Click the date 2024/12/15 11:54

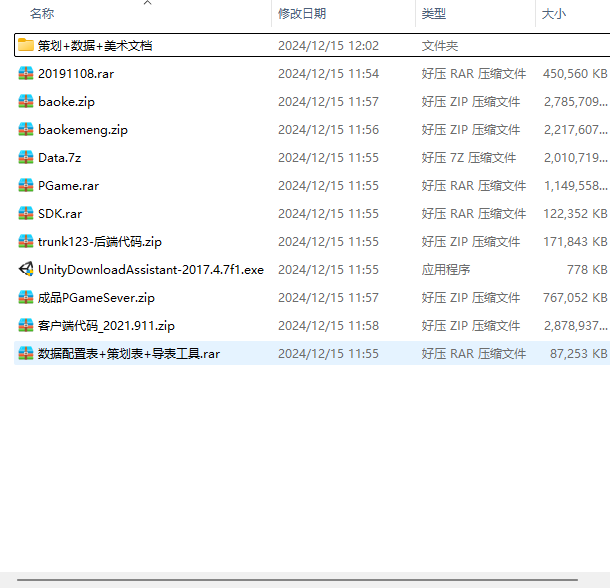(x=328, y=74)
